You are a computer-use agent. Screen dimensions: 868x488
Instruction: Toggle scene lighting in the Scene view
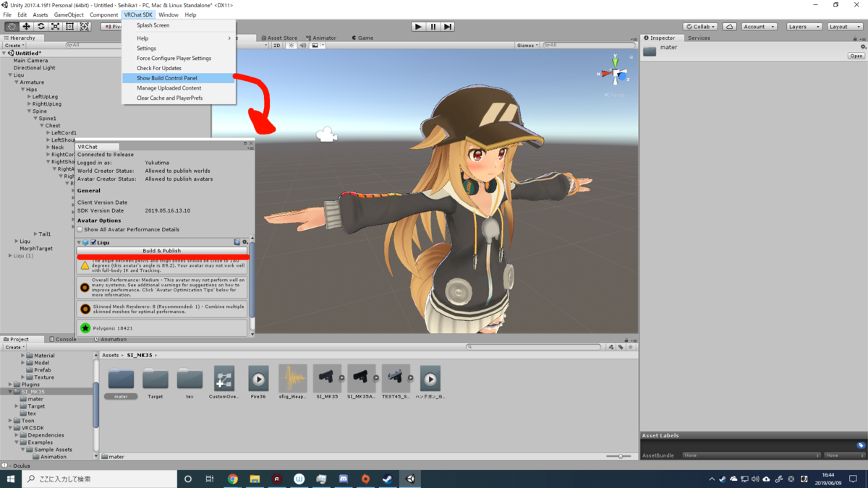click(x=292, y=45)
